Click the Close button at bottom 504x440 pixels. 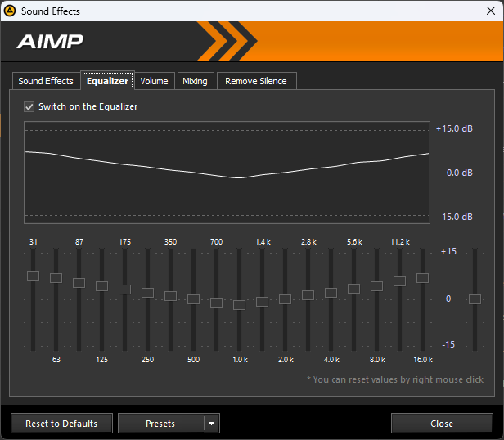[442, 424]
